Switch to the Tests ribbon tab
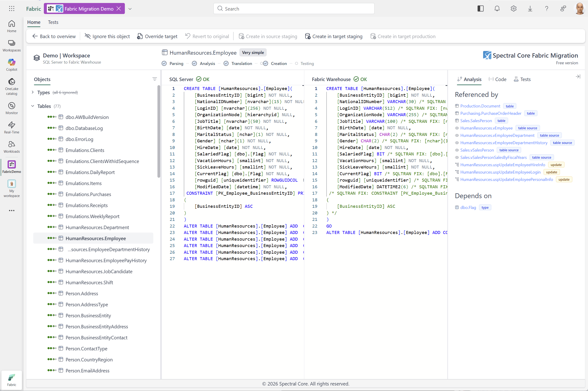The height and width of the screenshot is (391, 588). (53, 22)
